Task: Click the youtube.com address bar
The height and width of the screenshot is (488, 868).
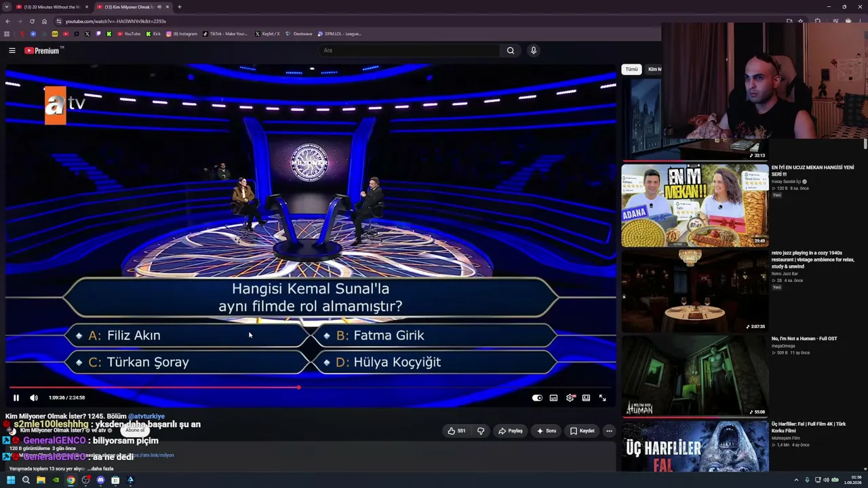Action: pos(420,21)
